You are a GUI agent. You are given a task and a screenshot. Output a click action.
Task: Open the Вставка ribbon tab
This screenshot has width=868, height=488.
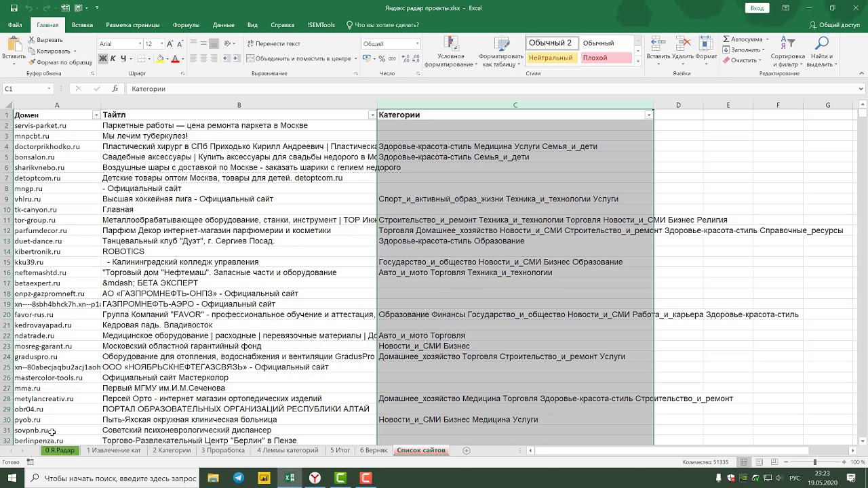tap(82, 25)
